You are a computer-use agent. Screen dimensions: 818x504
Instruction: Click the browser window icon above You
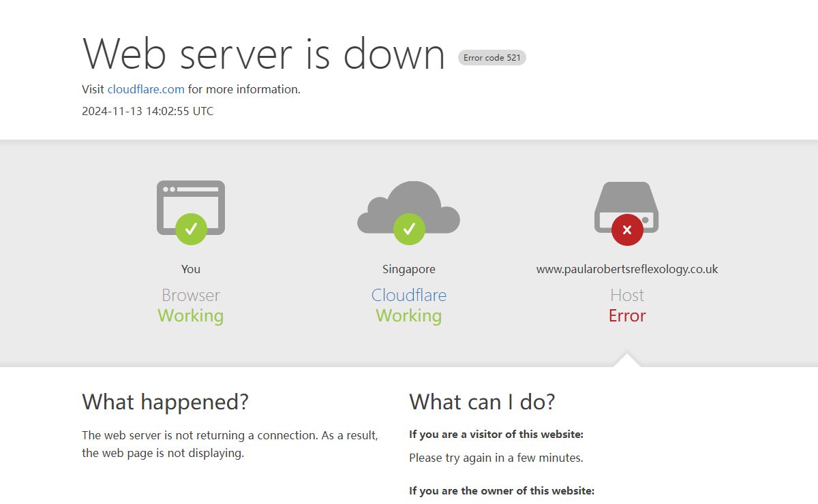pos(191,212)
